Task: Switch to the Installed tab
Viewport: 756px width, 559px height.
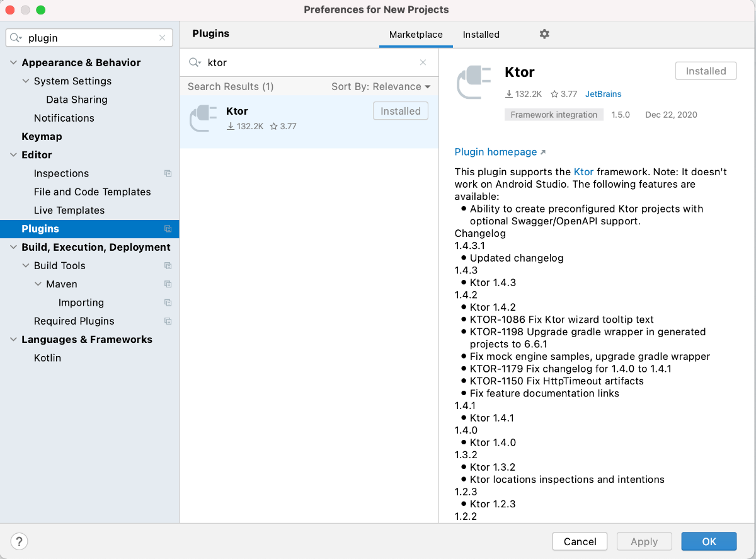Action: coord(481,35)
